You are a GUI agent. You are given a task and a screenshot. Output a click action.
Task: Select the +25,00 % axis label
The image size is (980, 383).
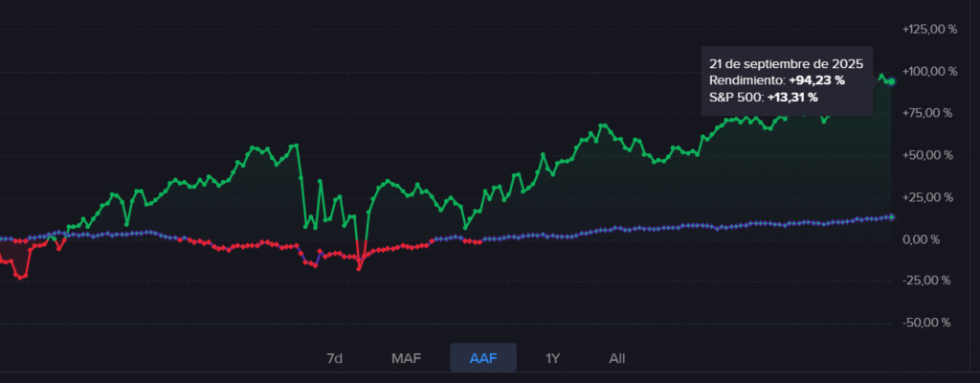tap(927, 197)
